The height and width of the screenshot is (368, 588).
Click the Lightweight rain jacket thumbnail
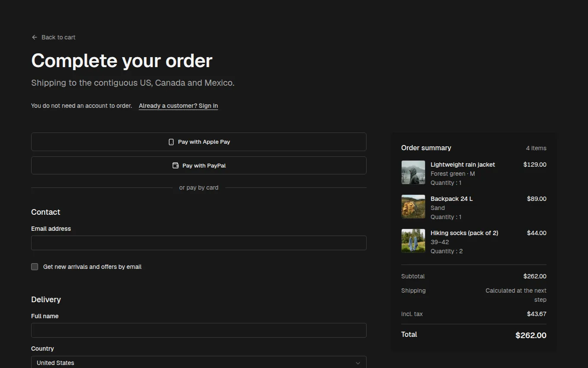click(x=413, y=172)
